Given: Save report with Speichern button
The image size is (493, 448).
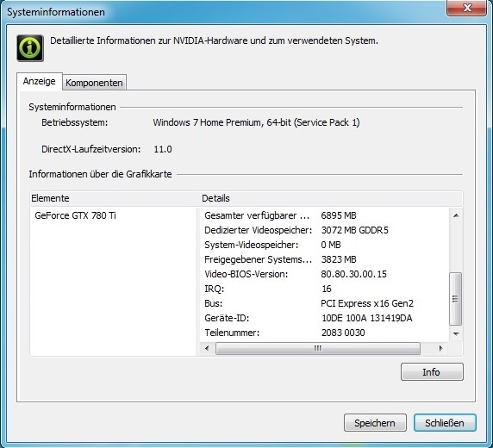Looking at the screenshot, I should pos(375,423).
